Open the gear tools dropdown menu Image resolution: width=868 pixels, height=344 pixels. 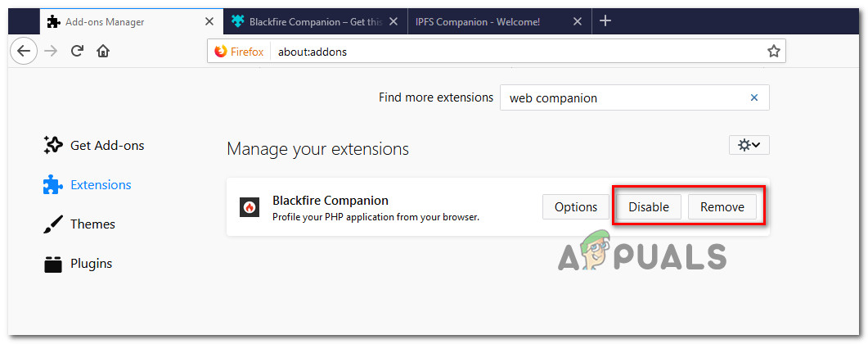point(749,145)
